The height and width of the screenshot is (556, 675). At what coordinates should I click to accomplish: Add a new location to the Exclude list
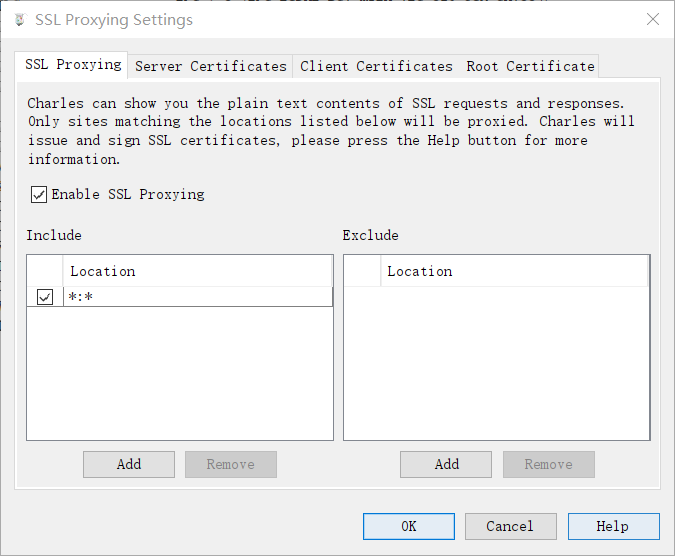click(x=446, y=464)
